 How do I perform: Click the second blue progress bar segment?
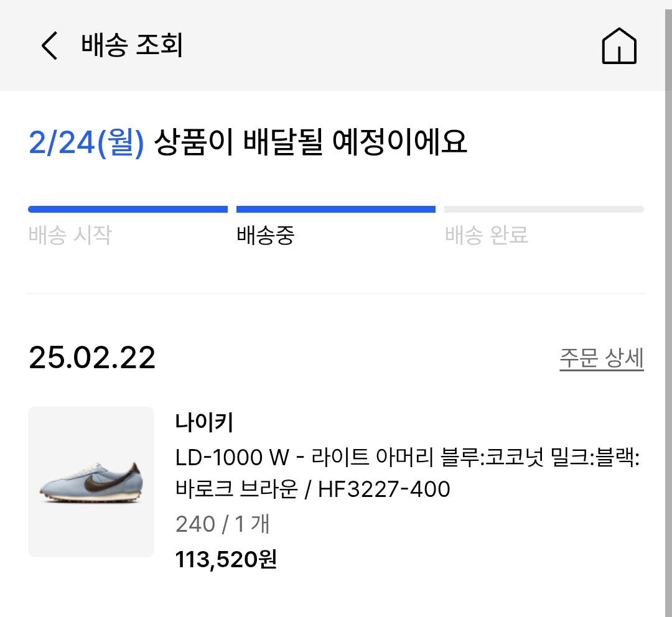click(x=336, y=210)
